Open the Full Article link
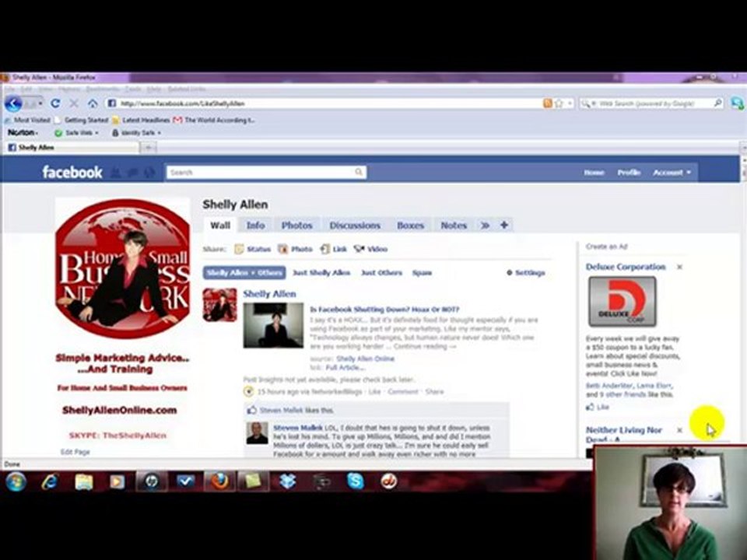 [345, 368]
